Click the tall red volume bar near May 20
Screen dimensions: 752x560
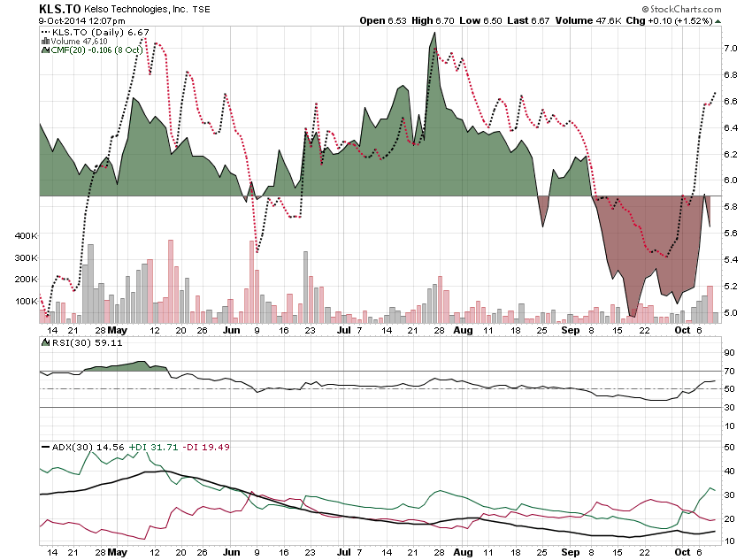(170, 281)
